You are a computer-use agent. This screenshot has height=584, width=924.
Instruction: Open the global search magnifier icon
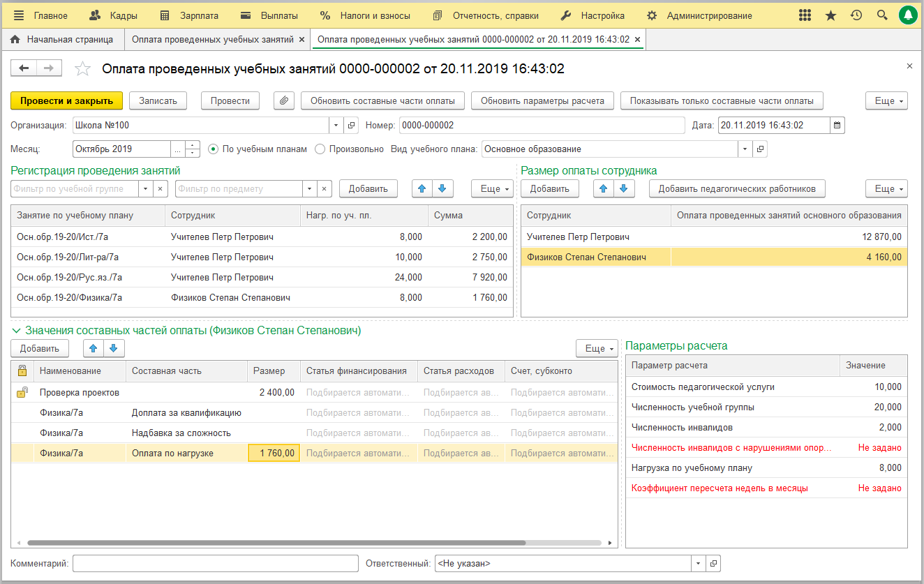(x=882, y=15)
